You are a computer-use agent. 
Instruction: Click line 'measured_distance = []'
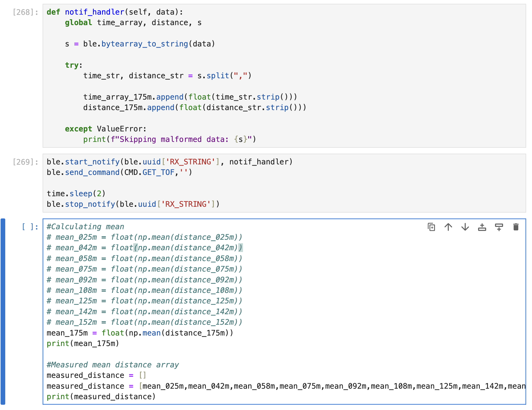(97, 375)
